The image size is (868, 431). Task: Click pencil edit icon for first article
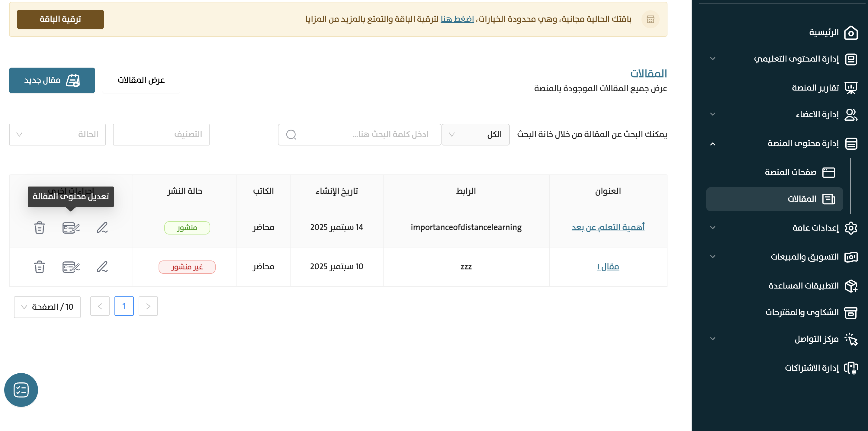102,228
